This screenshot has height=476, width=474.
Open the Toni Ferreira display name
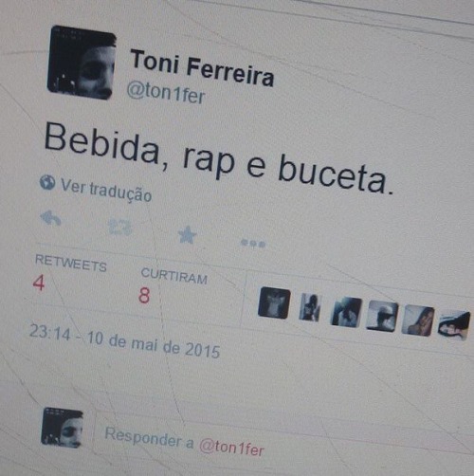(202, 68)
